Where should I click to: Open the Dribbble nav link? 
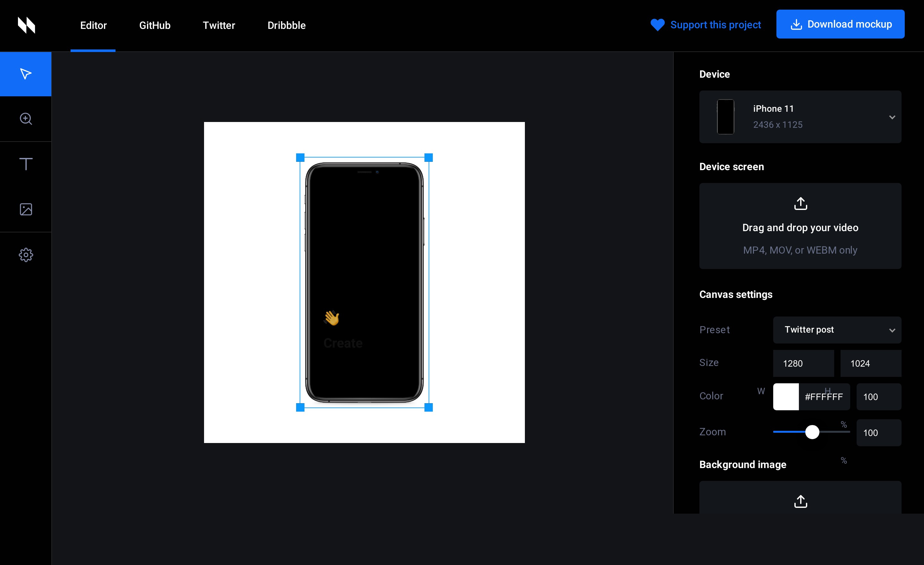(x=286, y=25)
